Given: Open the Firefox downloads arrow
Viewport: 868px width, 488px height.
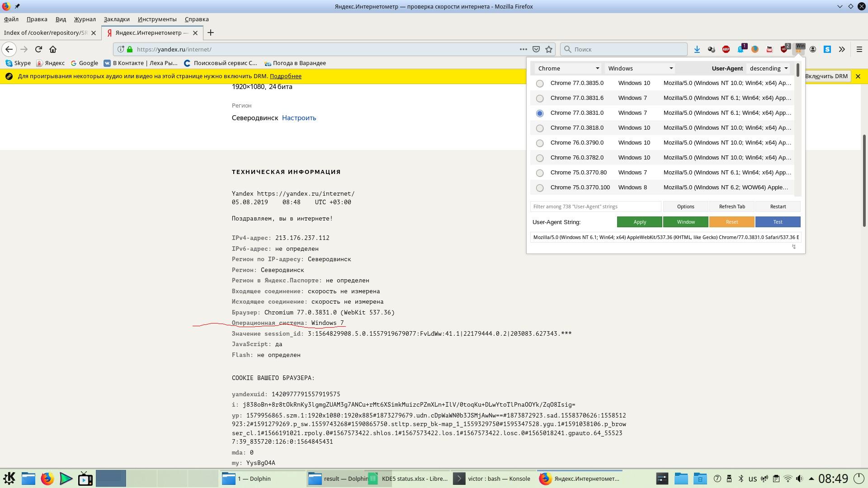Looking at the screenshot, I should coord(697,49).
